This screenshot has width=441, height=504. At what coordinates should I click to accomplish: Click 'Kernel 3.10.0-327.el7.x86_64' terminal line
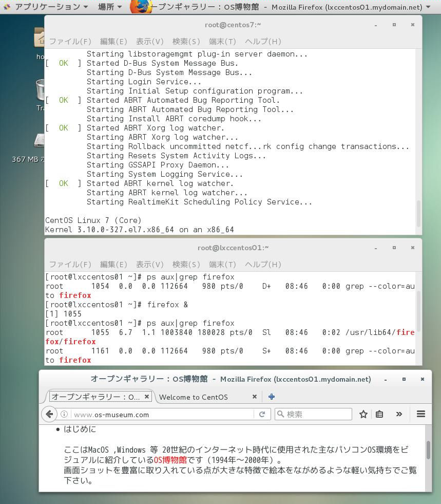[x=140, y=230]
